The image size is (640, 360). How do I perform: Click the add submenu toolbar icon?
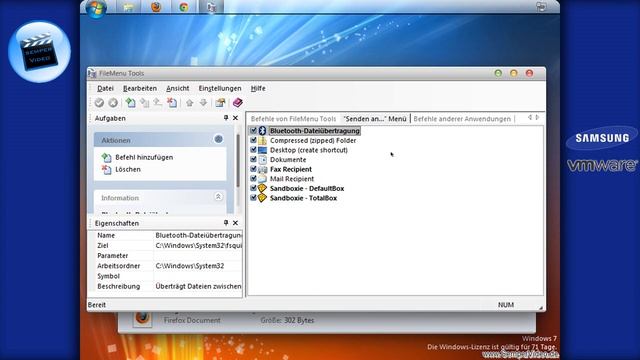144,103
